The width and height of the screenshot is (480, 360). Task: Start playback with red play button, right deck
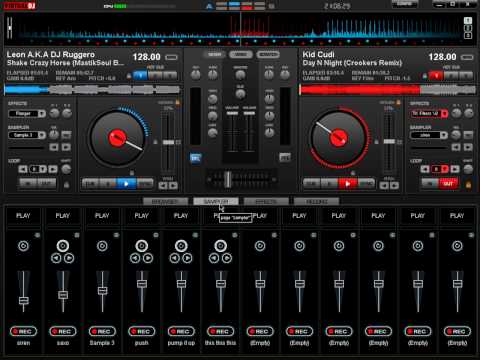(348, 184)
